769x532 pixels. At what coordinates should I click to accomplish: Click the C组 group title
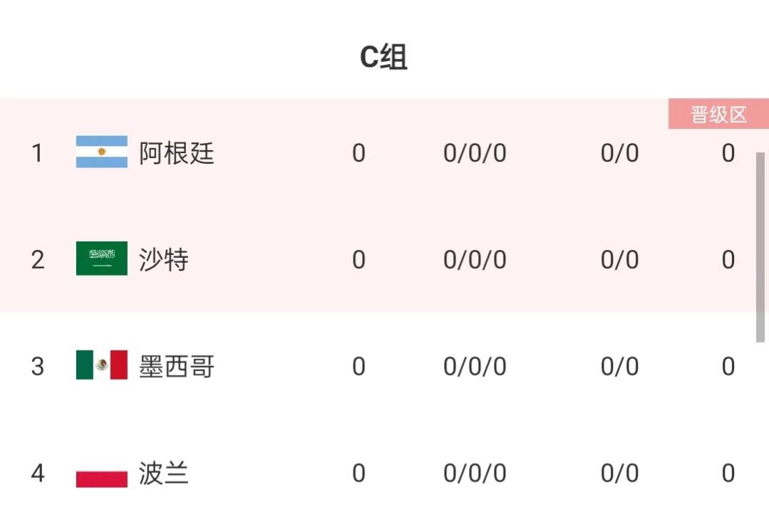coord(384,57)
